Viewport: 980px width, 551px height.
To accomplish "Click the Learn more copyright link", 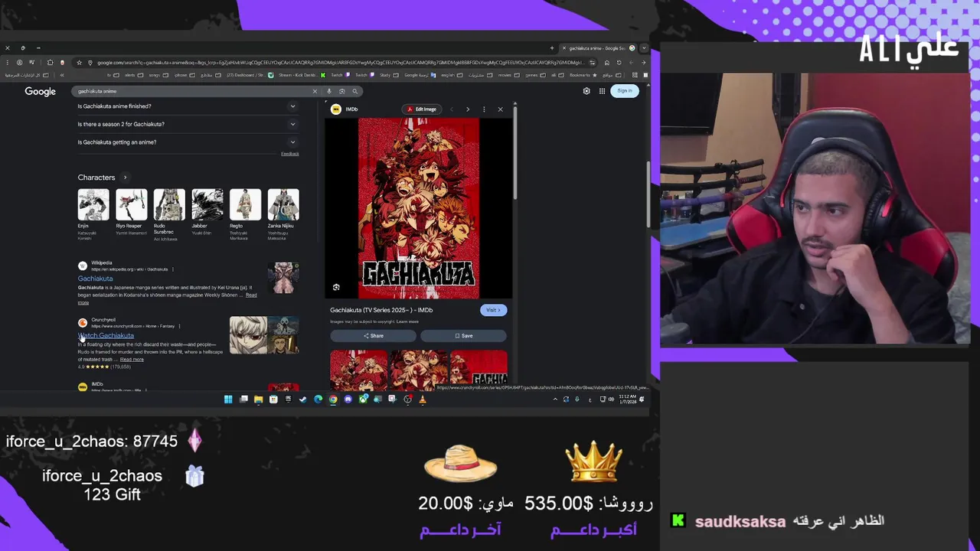I will point(408,321).
